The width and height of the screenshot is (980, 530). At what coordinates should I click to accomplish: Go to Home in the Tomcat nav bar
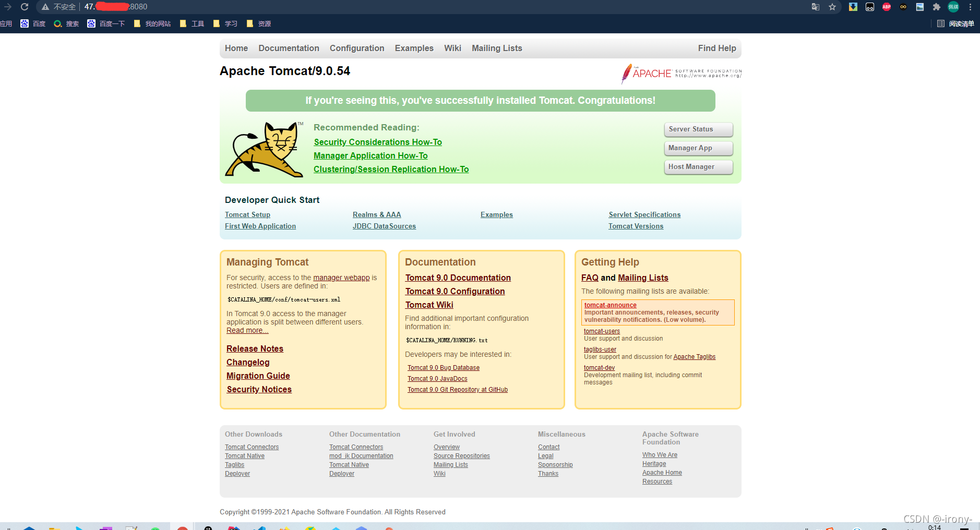coord(236,48)
